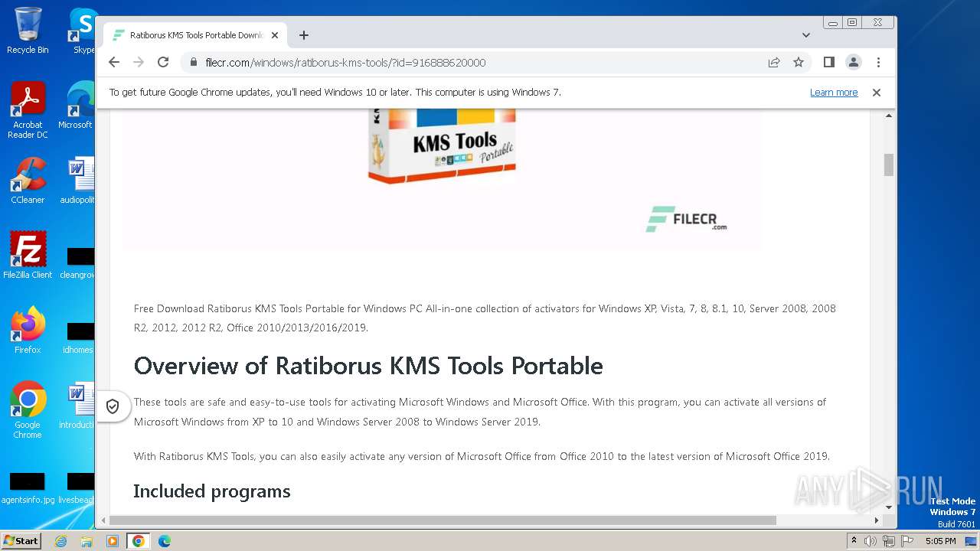Open Acrobat Reader DC desktop shortcut

pos(28,110)
